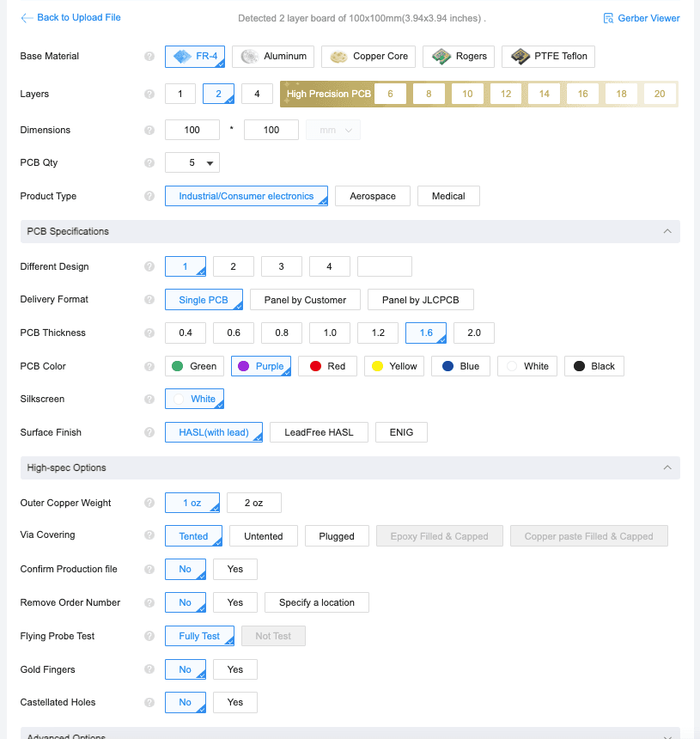
Task: Pick White PCB color
Action: (527, 366)
